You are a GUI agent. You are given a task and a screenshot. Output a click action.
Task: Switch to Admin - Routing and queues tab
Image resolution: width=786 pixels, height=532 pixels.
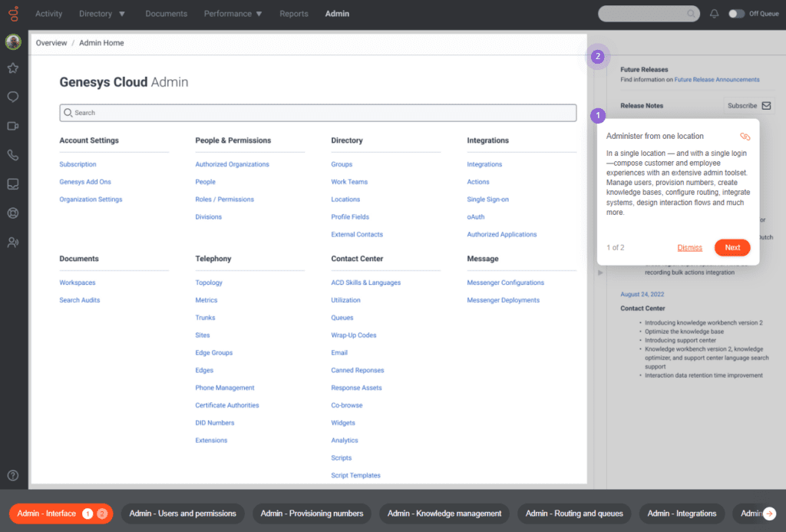574,514
